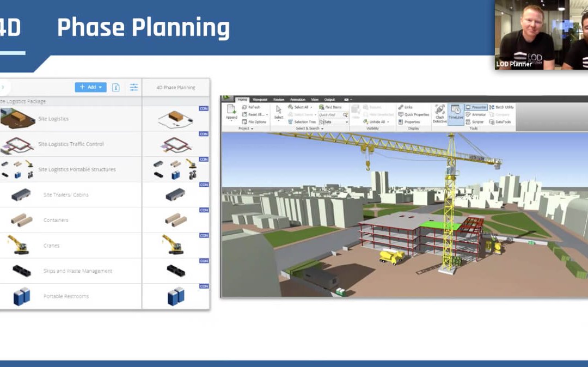Open the Add dropdown button
The height and width of the screenshot is (367, 588).
click(x=90, y=87)
